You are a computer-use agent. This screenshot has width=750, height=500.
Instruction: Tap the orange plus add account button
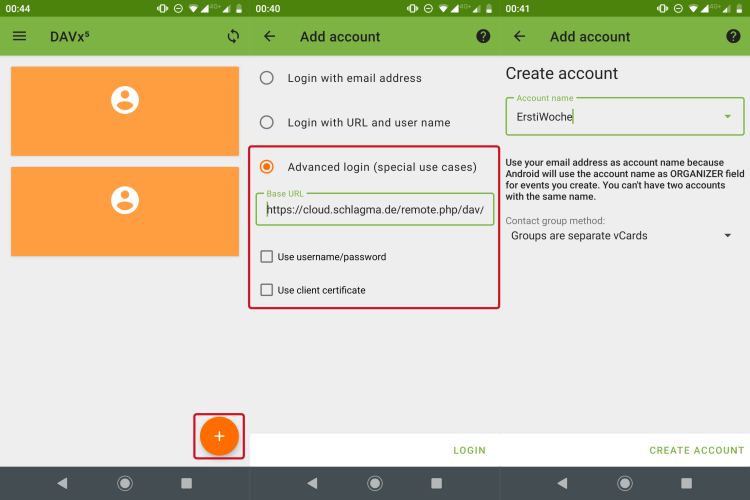[219, 436]
